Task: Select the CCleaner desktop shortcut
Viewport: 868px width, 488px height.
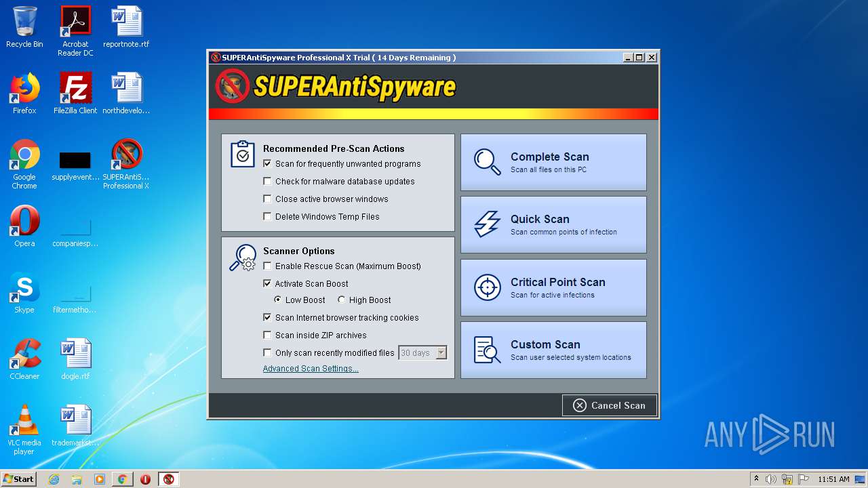Action: coord(24,359)
